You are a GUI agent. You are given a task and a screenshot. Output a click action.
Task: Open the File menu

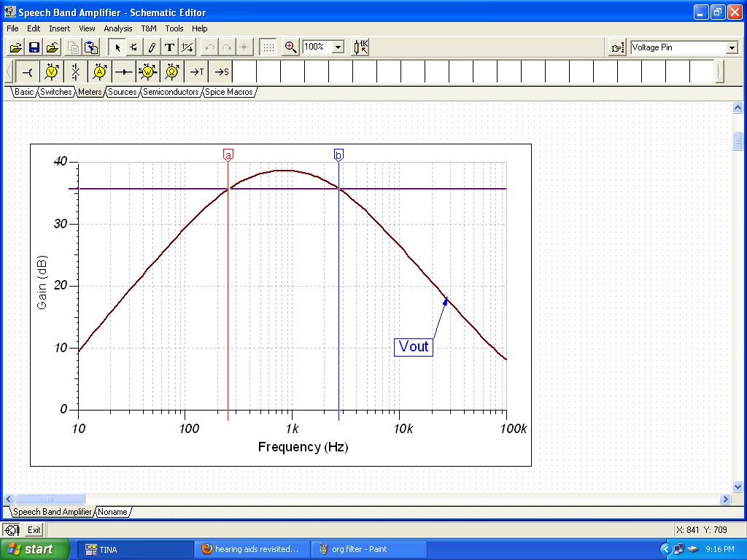point(12,28)
